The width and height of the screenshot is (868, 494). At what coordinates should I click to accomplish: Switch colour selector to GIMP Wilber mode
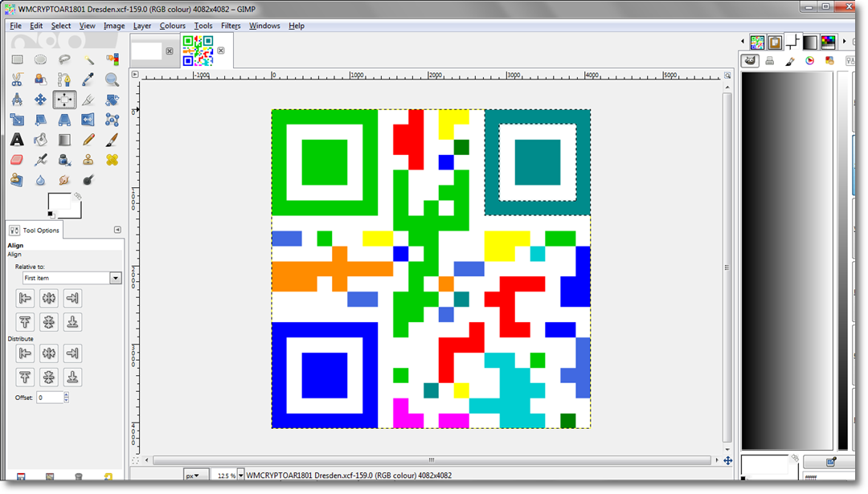(x=750, y=61)
